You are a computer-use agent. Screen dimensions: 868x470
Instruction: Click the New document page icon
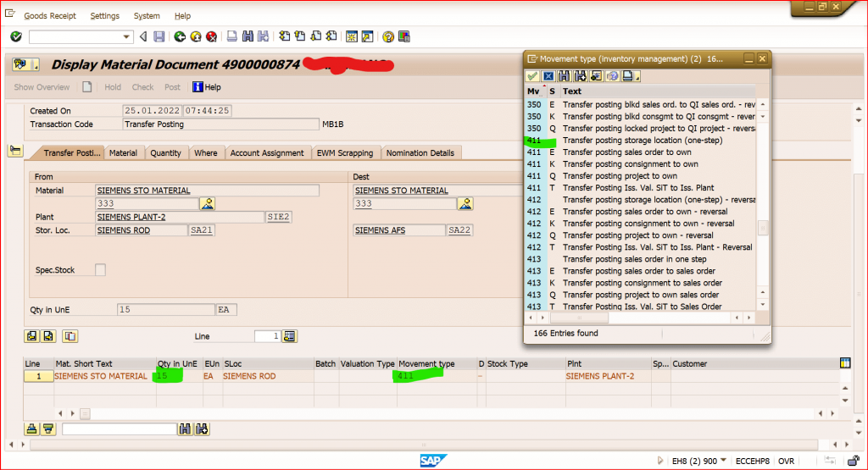pos(87,87)
